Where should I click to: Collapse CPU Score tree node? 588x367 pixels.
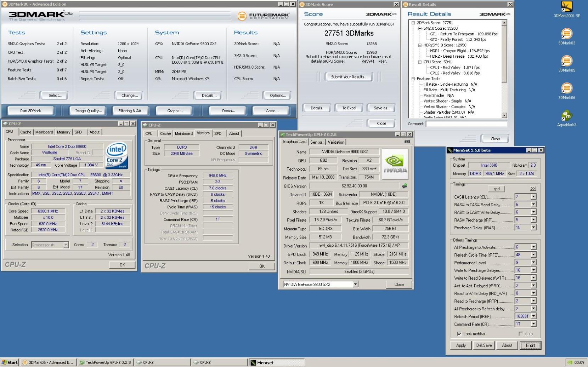[x=420, y=62]
